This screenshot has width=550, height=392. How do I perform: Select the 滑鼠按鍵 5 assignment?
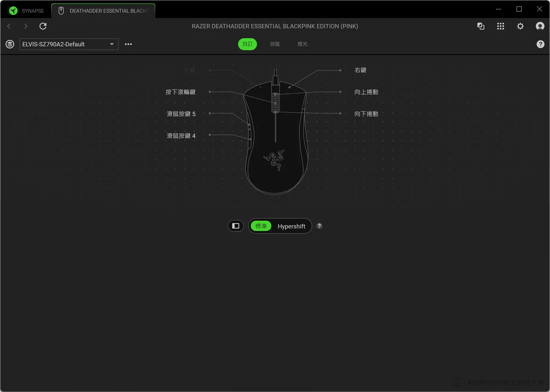181,114
